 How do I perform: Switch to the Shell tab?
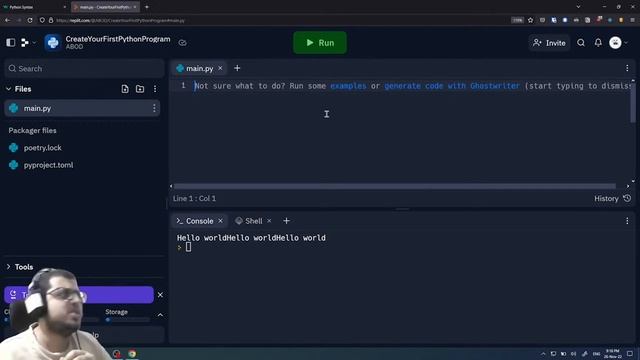pos(249,221)
